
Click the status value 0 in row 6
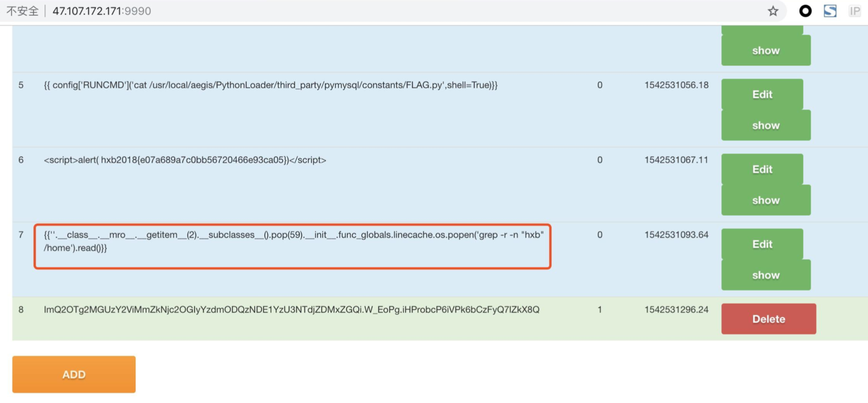[600, 160]
